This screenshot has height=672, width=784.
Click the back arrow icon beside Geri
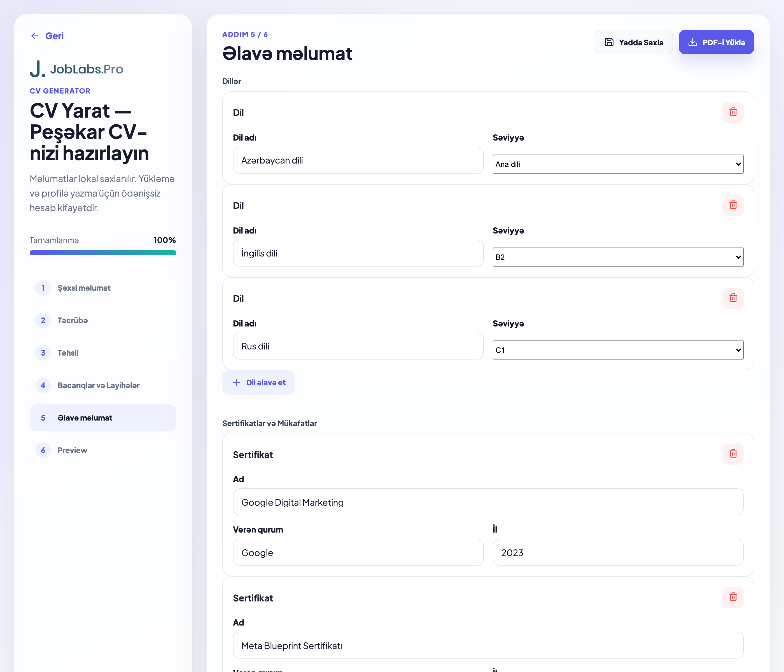tap(34, 36)
